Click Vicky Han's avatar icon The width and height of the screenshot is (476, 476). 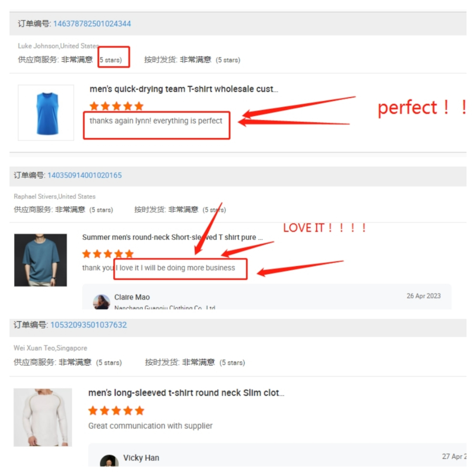point(109,461)
